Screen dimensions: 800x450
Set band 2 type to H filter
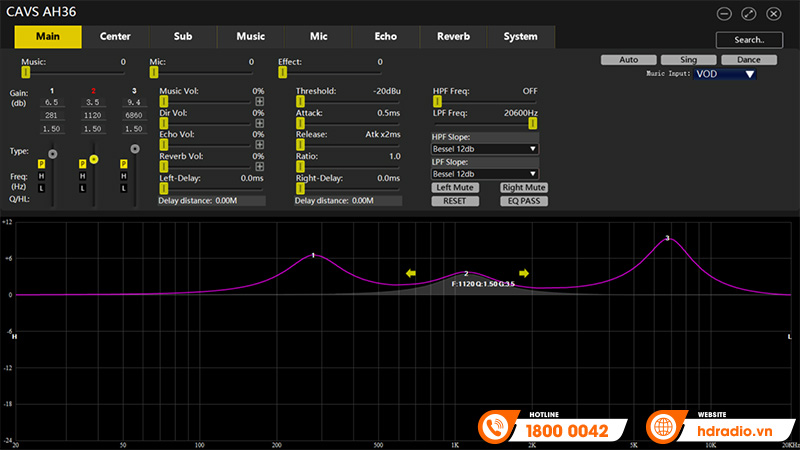[83, 176]
